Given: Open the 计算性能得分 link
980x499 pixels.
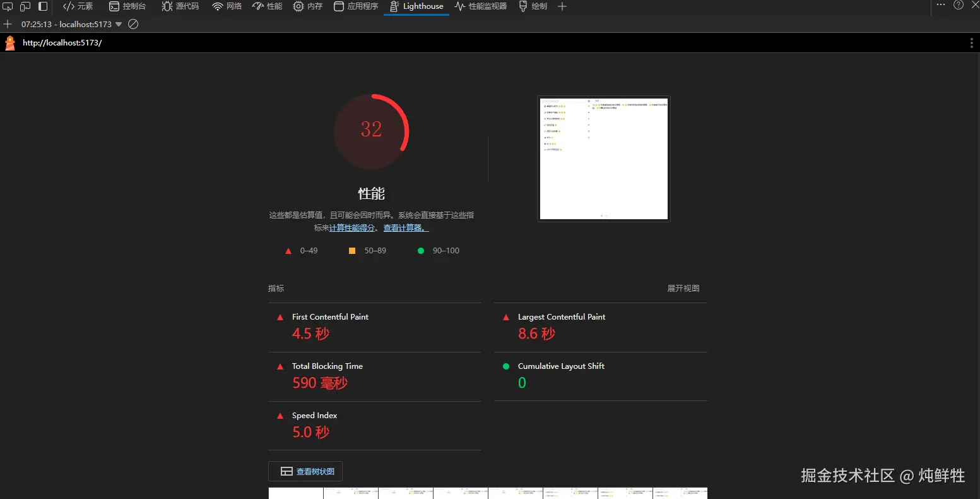Looking at the screenshot, I should (351, 228).
